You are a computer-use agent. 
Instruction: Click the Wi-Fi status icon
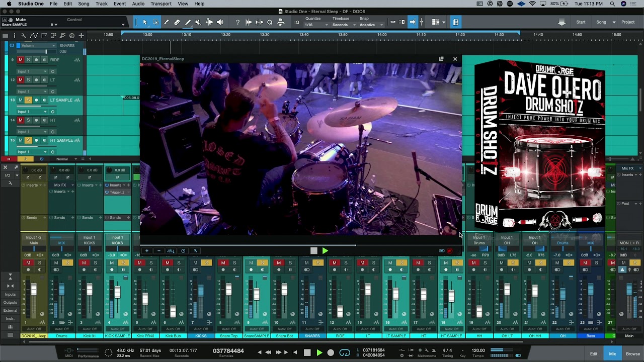(532, 4)
